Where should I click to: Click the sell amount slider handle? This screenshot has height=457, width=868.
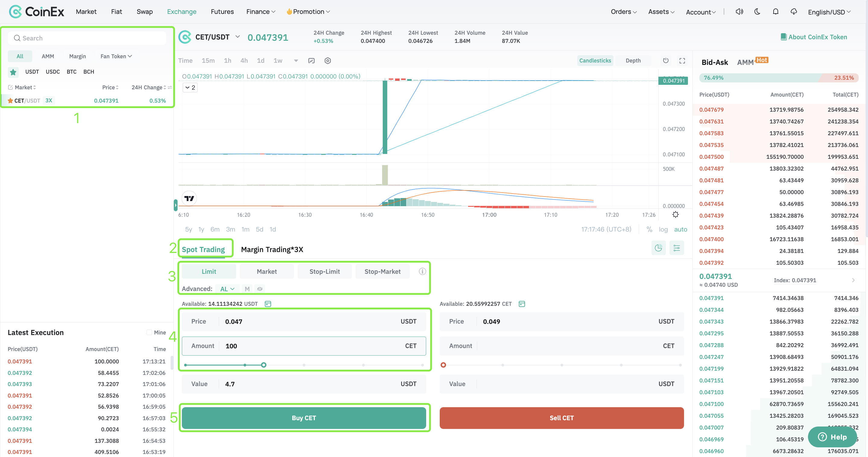(x=443, y=365)
